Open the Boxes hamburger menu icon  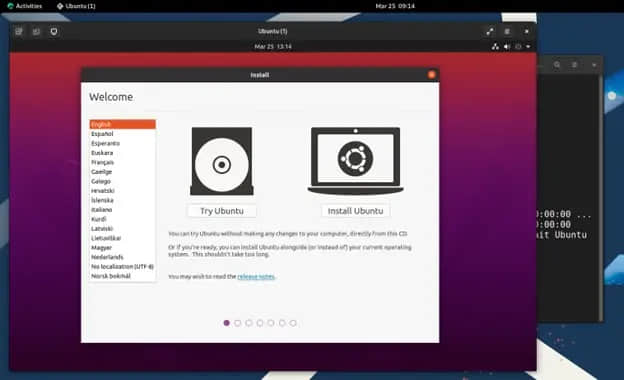pos(507,31)
